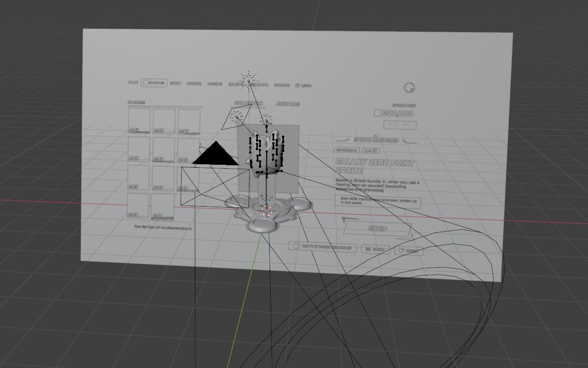Click the ALL SPRITES header text
This screenshot has height=368, width=588.
pyautogui.click(x=136, y=102)
